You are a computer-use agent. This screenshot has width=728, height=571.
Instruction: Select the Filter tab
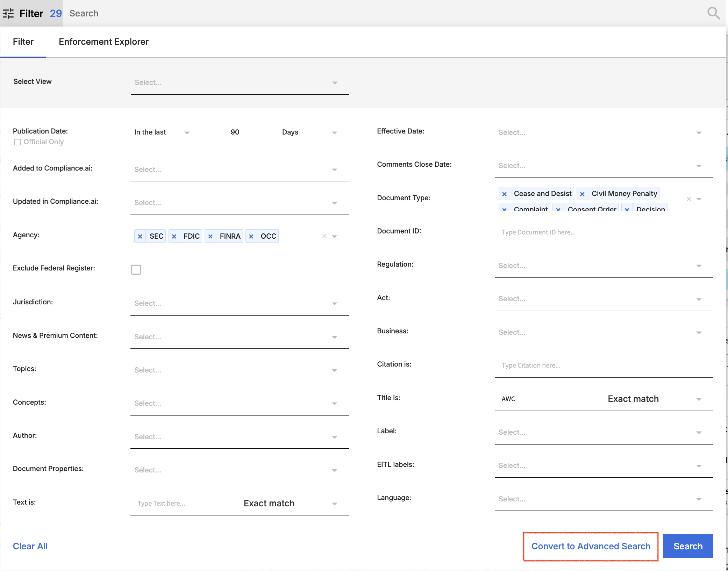pos(23,42)
